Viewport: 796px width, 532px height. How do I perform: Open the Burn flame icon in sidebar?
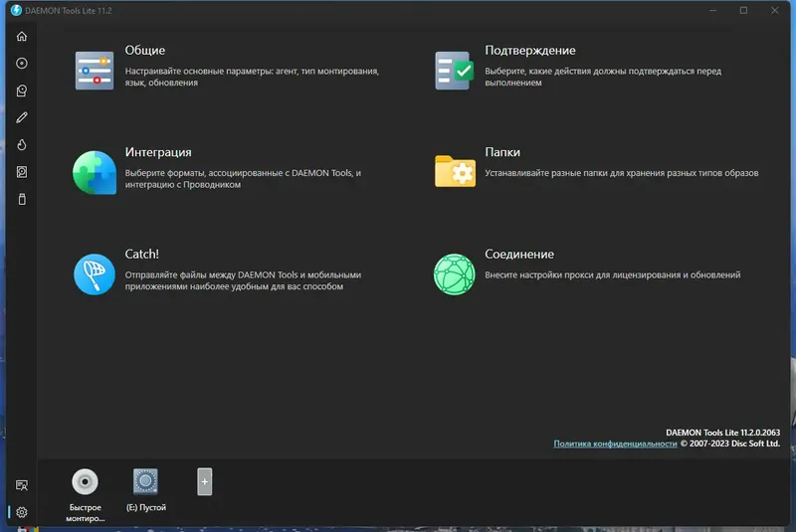click(21, 145)
